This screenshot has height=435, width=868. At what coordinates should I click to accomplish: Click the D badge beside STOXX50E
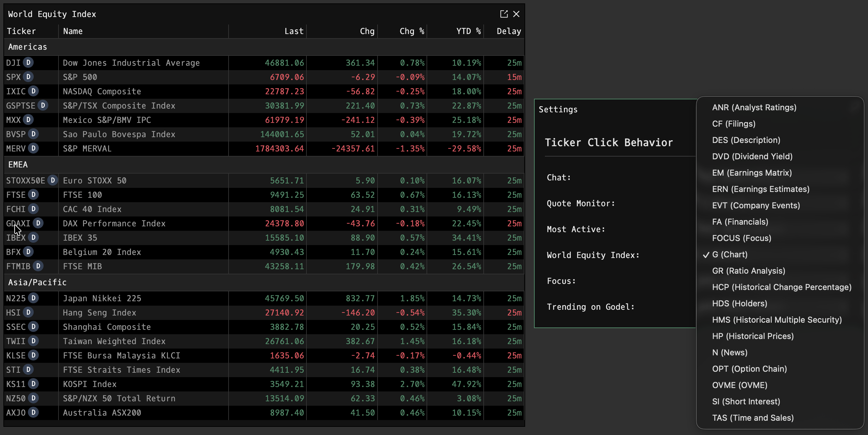53,180
